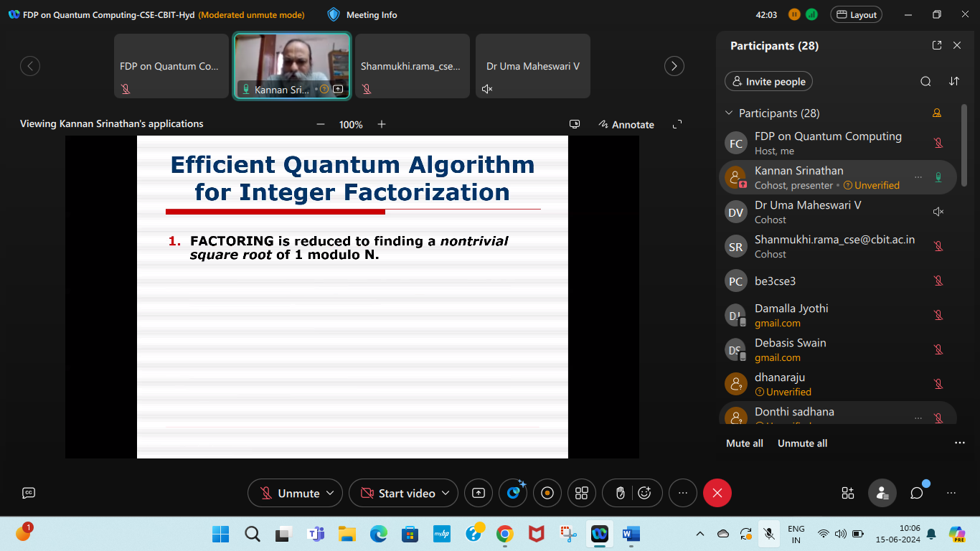Click Start video button

click(399, 493)
